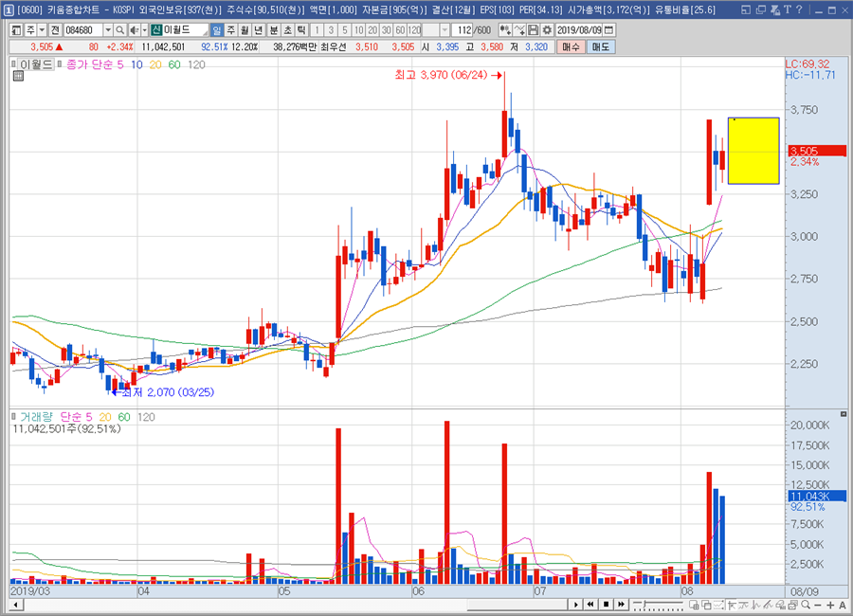
Task: Edit stock code field 084680
Action: pyautogui.click(x=83, y=30)
